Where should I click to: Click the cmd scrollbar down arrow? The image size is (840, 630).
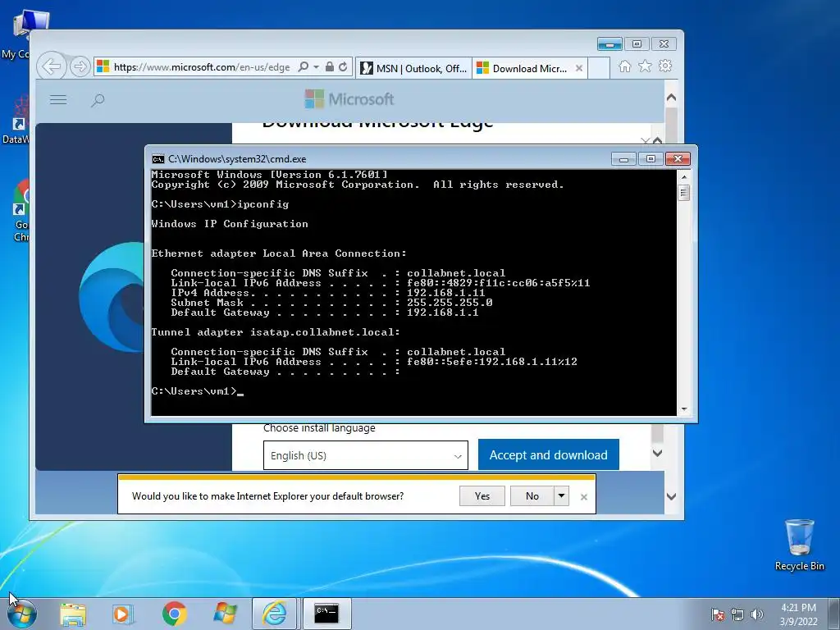point(683,409)
